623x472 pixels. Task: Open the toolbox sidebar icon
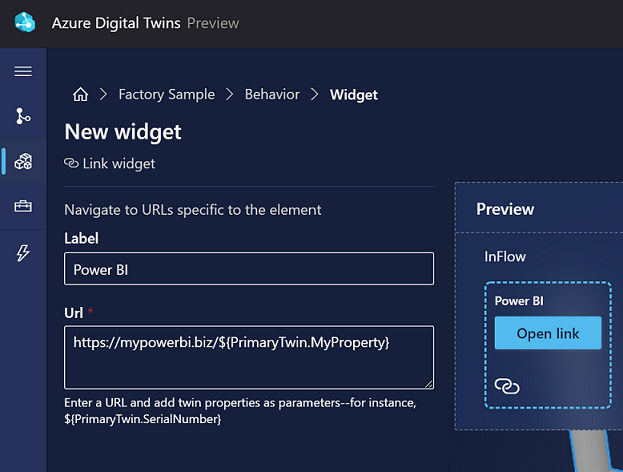23,207
